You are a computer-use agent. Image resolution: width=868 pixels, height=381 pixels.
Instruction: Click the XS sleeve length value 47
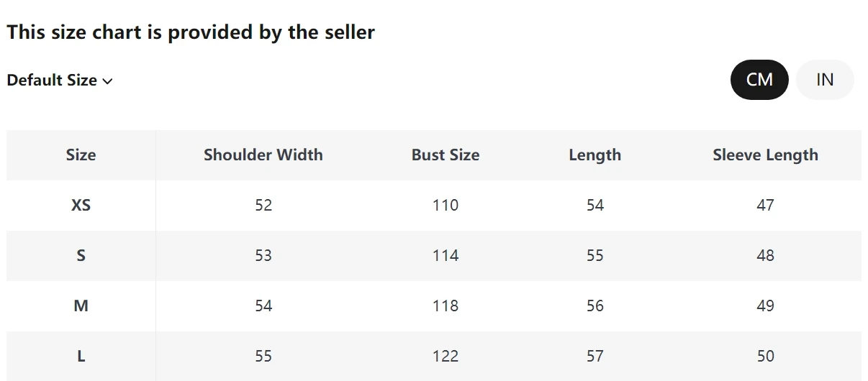click(x=765, y=206)
